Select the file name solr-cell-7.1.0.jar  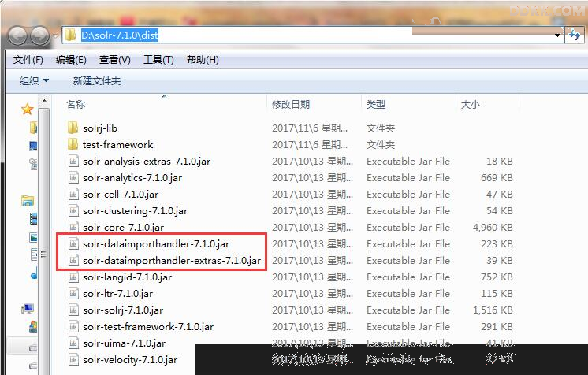tap(121, 195)
